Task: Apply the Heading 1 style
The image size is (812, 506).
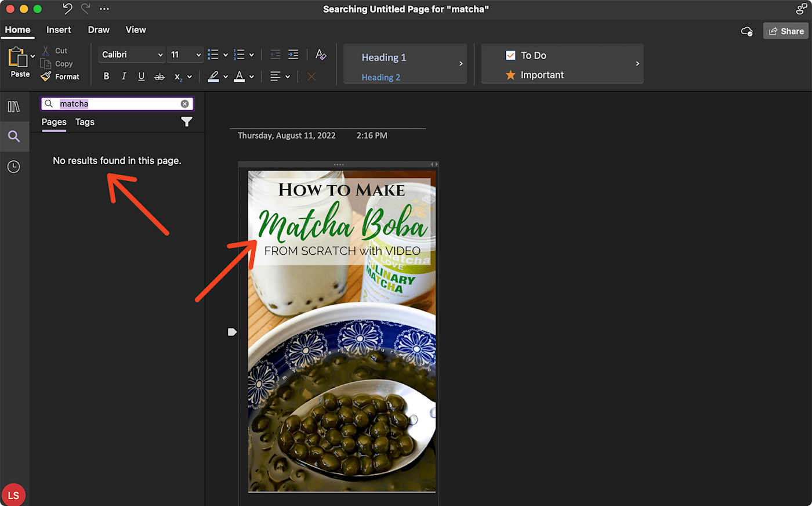Action: pyautogui.click(x=384, y=57)
